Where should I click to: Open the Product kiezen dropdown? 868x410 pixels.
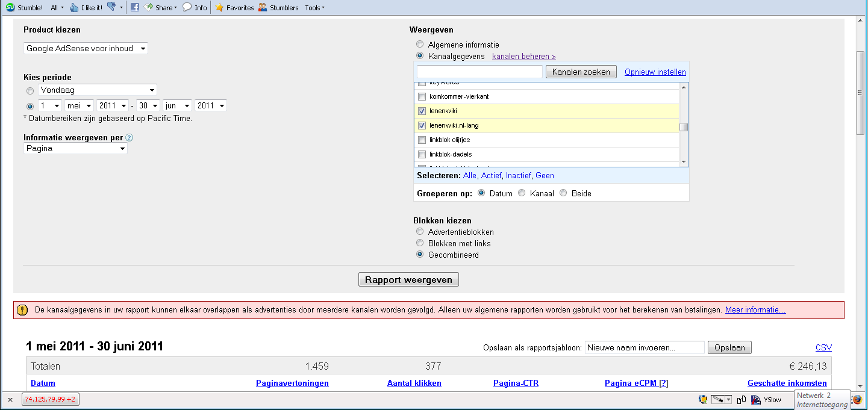coord(86,48)
